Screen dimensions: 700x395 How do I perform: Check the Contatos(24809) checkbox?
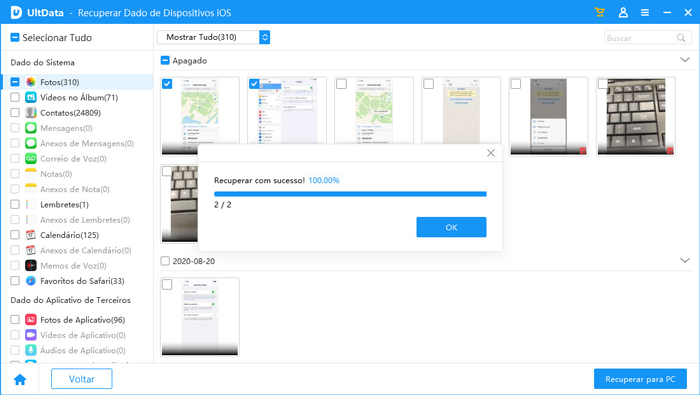point(15,112)
